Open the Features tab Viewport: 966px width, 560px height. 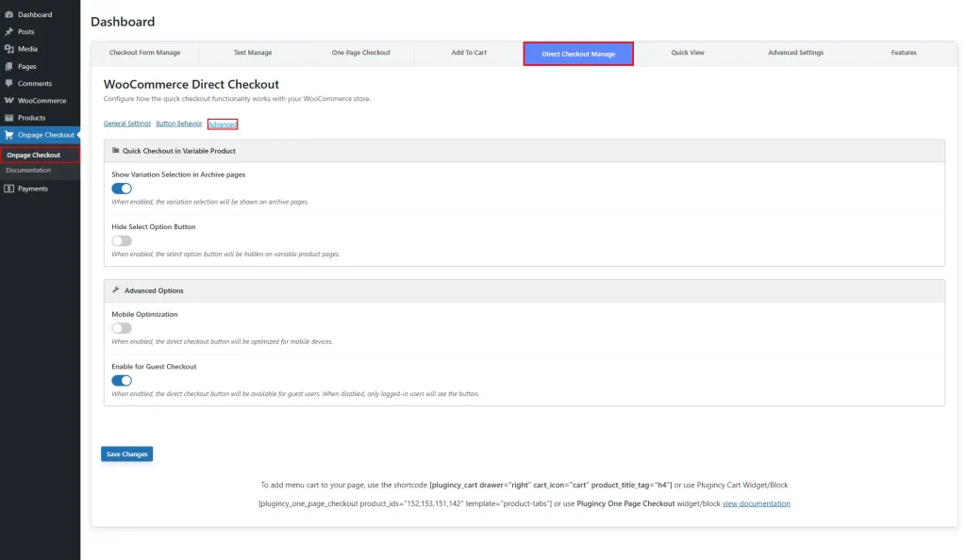click(904, 52)
